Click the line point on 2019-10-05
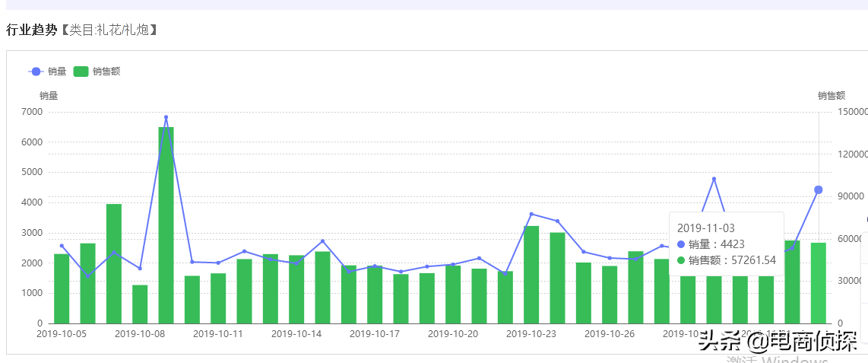Viewport: 868px width, 363px height. tap(62, 246)
